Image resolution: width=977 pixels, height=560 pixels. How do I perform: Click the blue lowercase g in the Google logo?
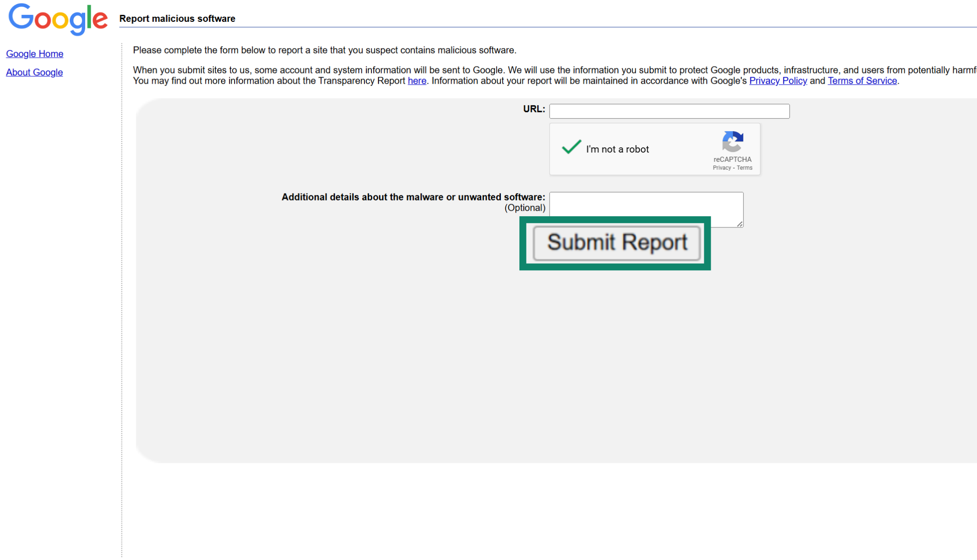(x=77, y=23)
